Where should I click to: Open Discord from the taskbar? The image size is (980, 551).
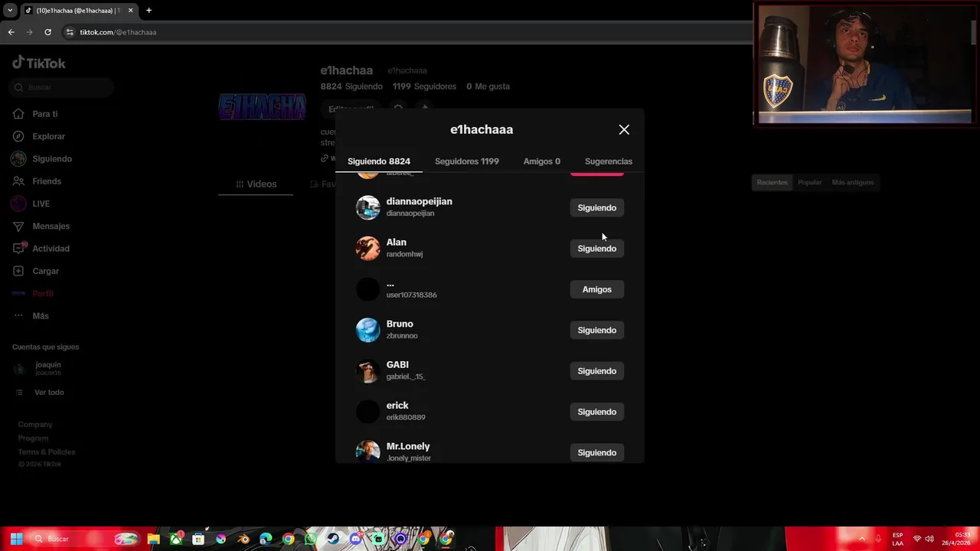point(355,539)
